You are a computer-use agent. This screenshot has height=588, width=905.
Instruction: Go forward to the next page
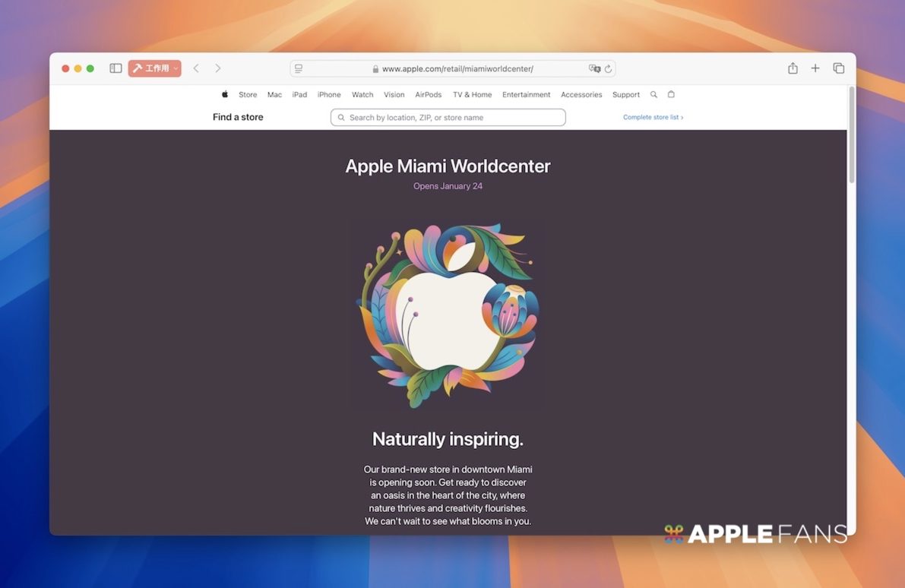pyautogui.click(x=218, y=68)
